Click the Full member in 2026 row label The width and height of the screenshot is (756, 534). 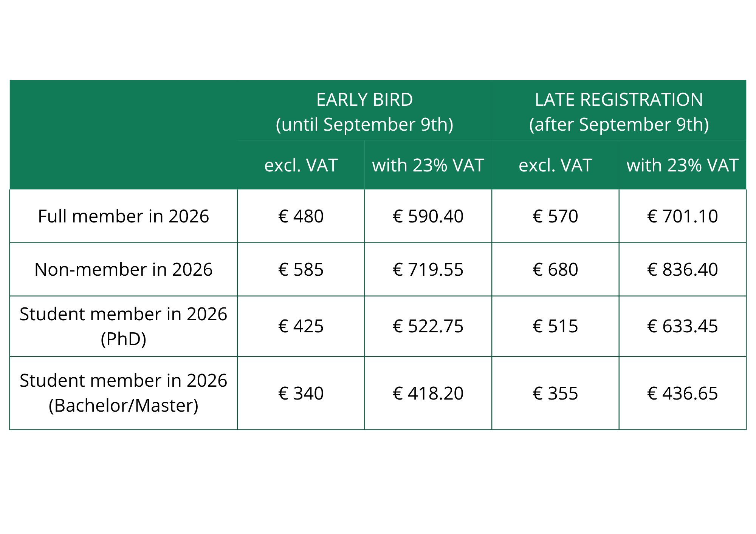point(123,216)
